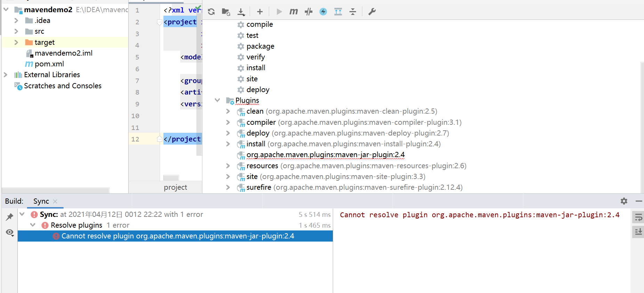
Task: Expand the compiler plugin node
Action: 228,122
